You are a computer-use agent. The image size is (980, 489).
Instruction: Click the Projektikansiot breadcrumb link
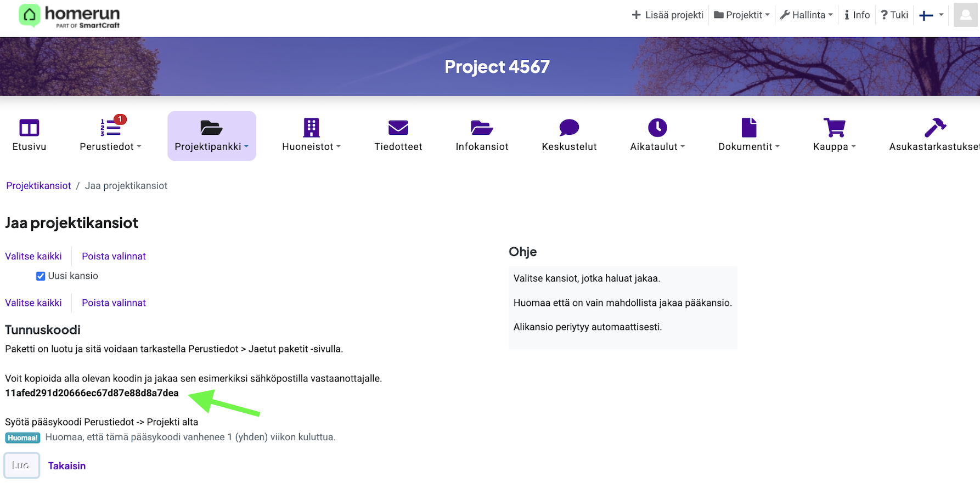pos(38,186)
